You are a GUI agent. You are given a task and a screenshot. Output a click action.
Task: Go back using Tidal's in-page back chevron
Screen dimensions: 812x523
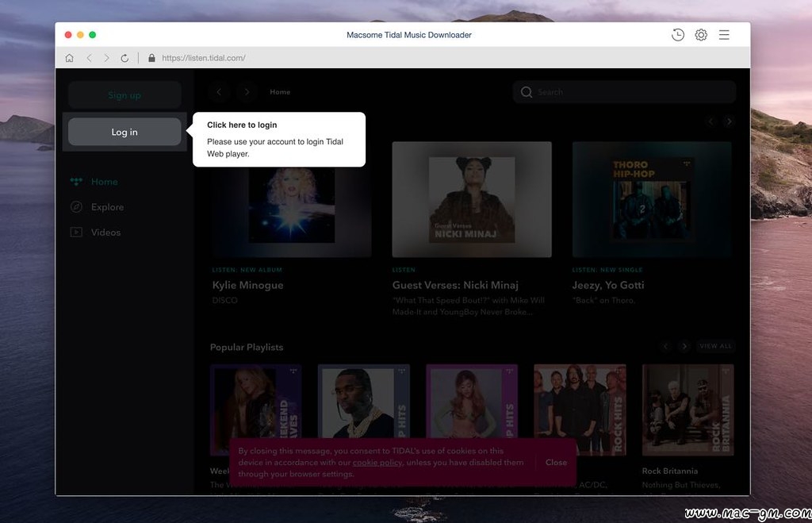[219, 92]
